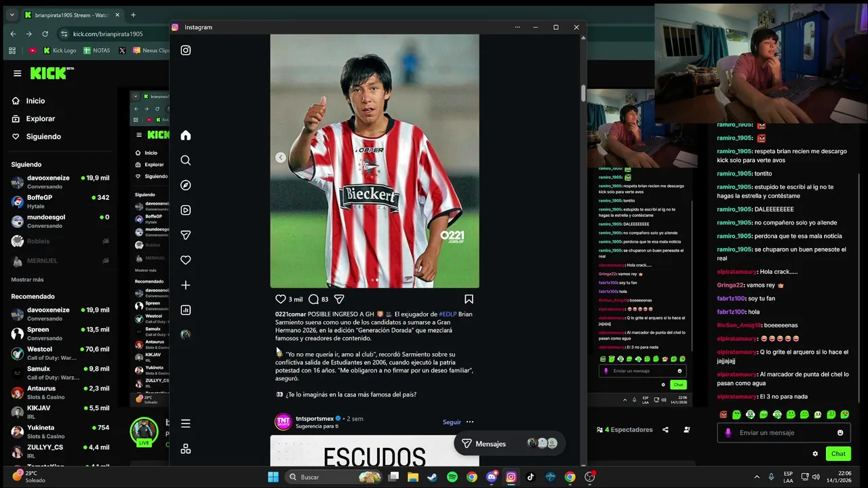This screenshot has height=488, width=868.
Task: Open Instagram Direct messages paper-plane sidebar icon
Action: point(185,235)
